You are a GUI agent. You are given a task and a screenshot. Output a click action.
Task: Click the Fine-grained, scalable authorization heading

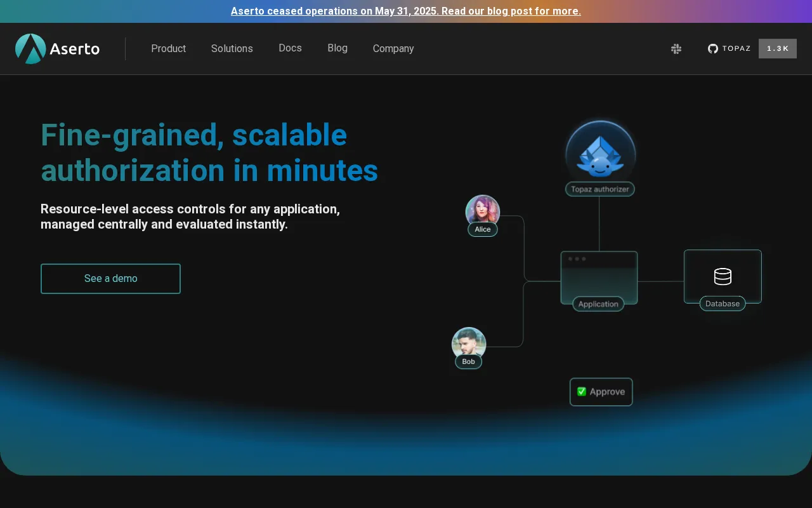pos(209,152)
